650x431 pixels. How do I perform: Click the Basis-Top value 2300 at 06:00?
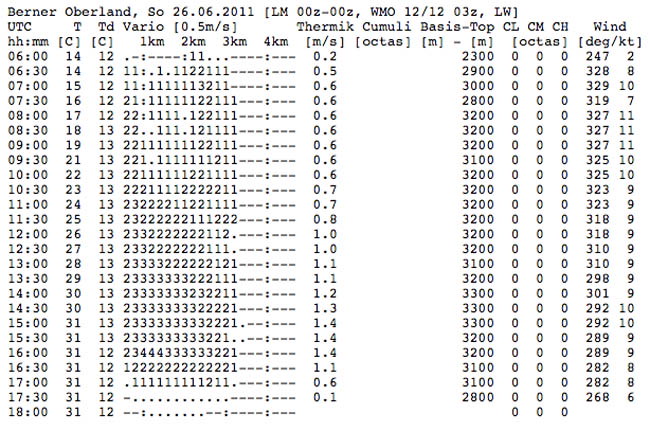pos(478,56)
